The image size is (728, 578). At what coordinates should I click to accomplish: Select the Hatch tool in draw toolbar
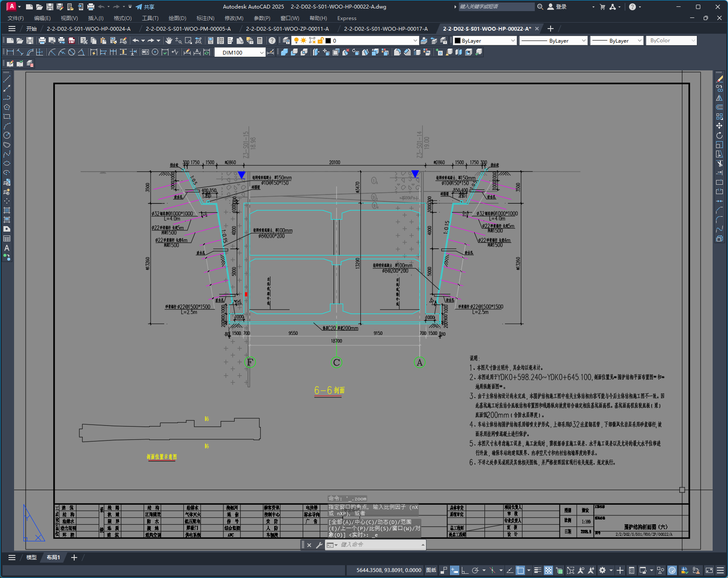click(x=7, y=210)
